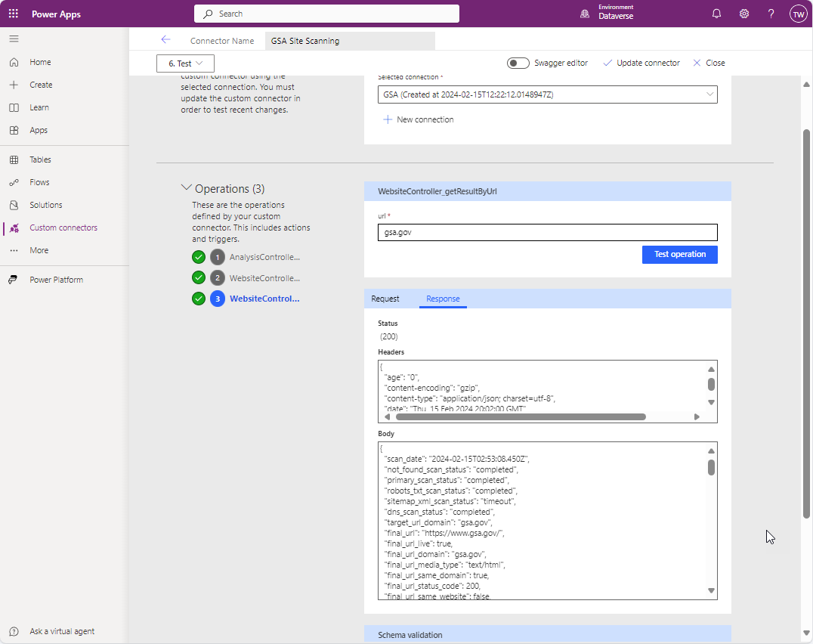Click the More ellipsis icon
This screenshot has height=644, width=813.
14,250
